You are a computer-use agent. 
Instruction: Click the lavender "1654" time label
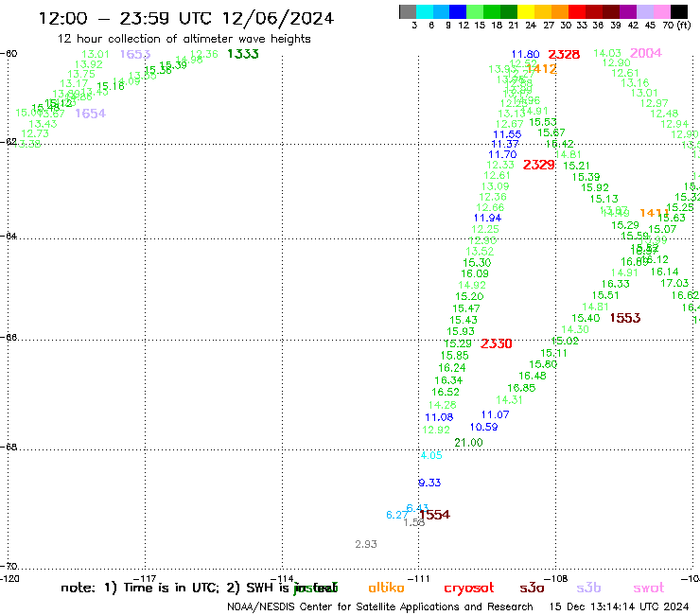pos(90,114)
